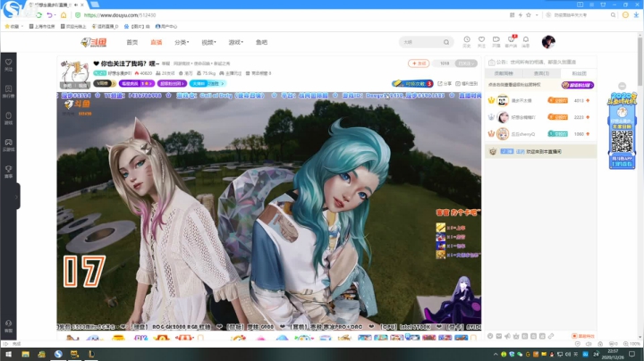Open the client download icon with red badge
The width and height of the screenshot is (644, 361).
pos(511,41)
